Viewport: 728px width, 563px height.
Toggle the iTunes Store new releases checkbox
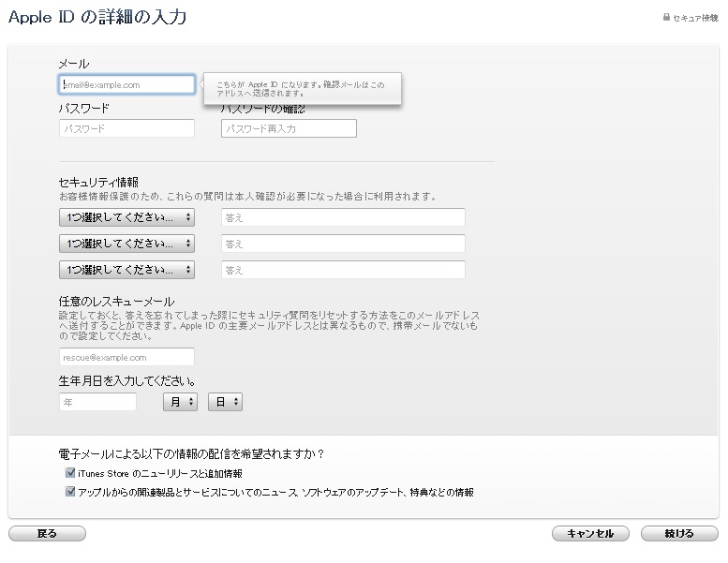coord(69,474)
